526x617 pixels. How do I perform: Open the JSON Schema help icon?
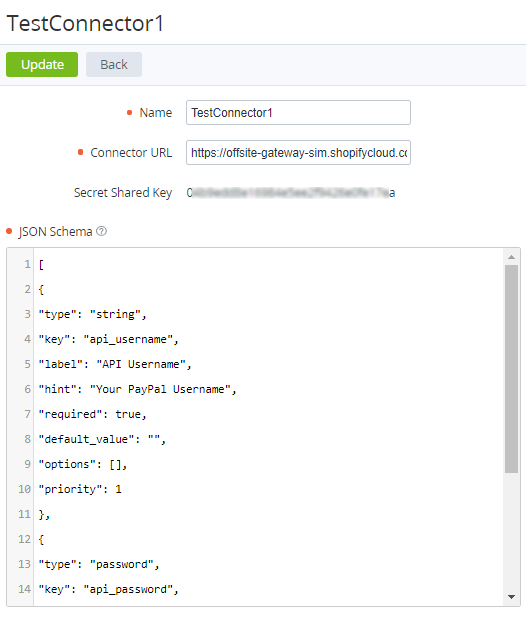click(x=102, y=231)
